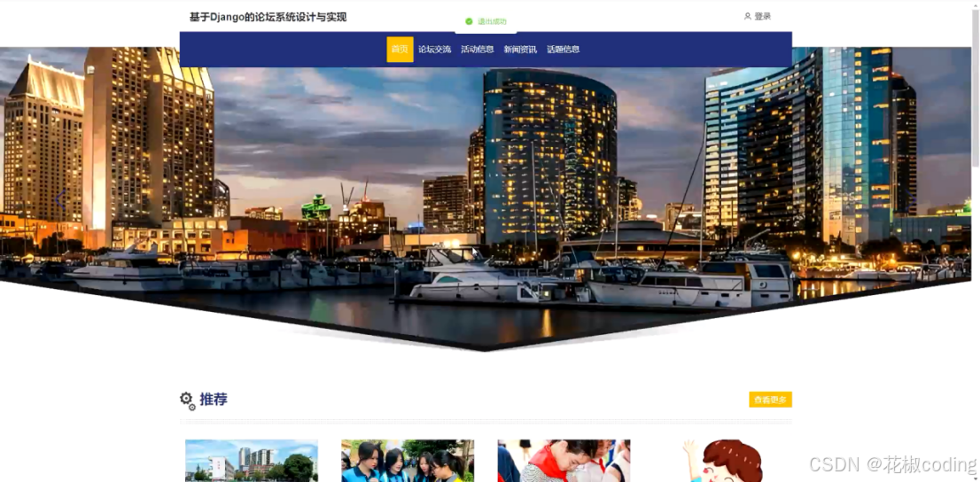The width and height of the screenshot is (980, 482).
Task: Open the 首页 navigation tab
Action: tap(400, 50)
